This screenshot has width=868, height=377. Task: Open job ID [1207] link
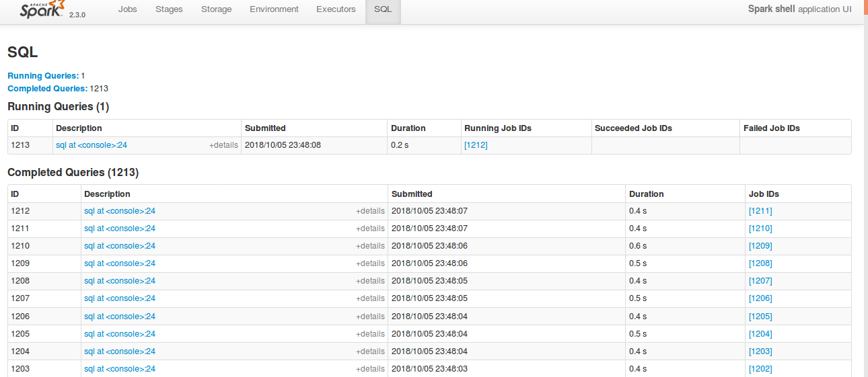click(760, 281)
